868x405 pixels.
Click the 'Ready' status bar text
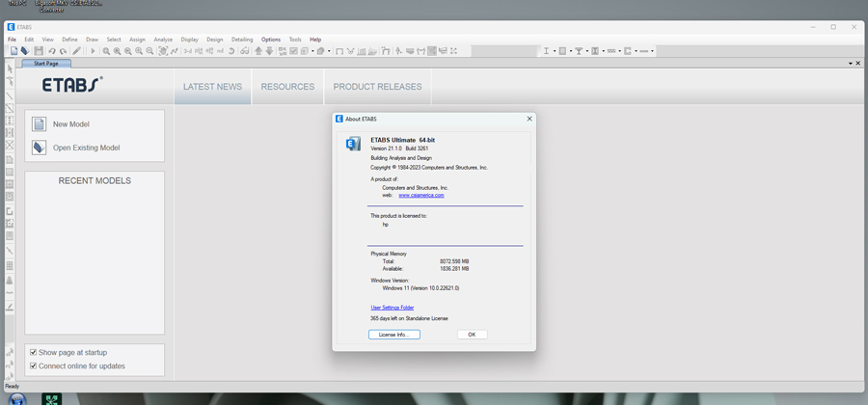click(x=12, y=386)
